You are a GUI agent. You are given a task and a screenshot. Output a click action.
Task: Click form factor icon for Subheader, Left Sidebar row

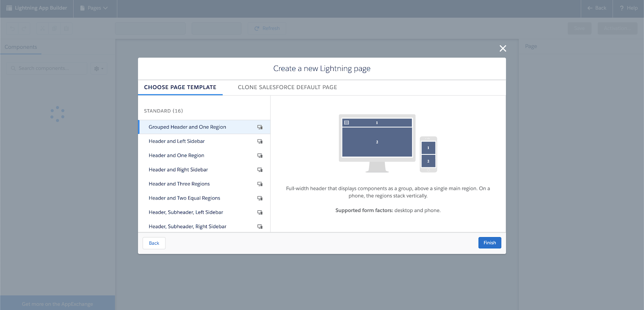tap(260, 212)
